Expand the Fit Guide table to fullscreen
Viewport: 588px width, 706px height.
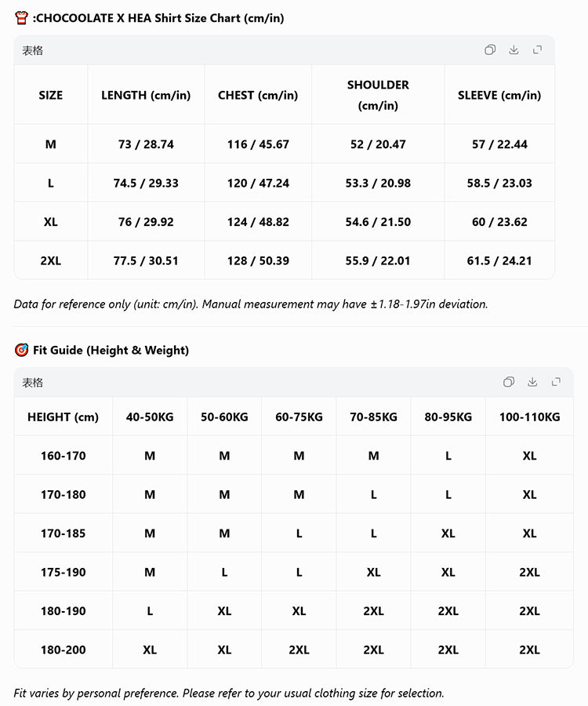click(556, 382)
